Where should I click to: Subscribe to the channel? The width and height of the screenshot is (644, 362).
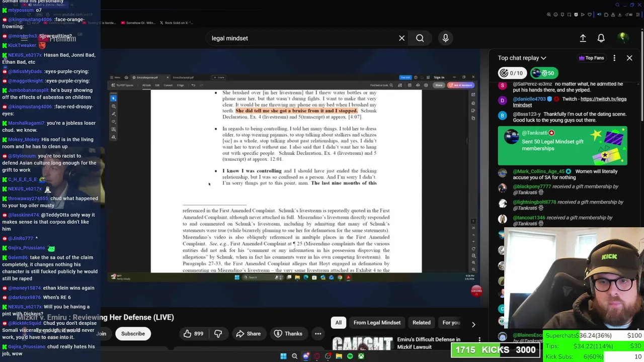[133, 334]
